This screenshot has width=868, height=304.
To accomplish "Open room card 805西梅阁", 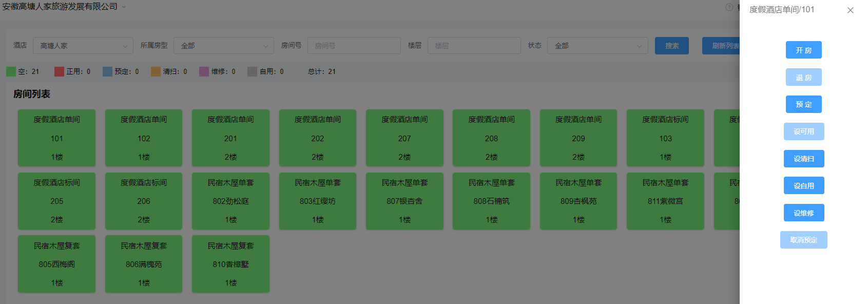I will tap(56, 264).
